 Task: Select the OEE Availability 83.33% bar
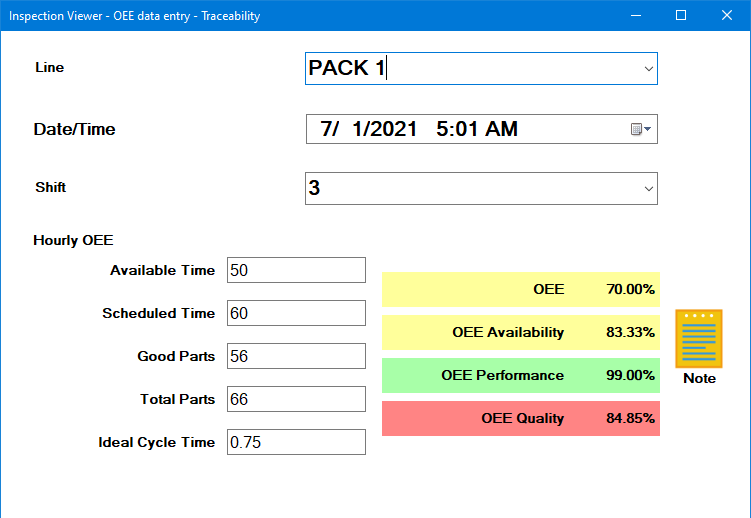[520, 332]
